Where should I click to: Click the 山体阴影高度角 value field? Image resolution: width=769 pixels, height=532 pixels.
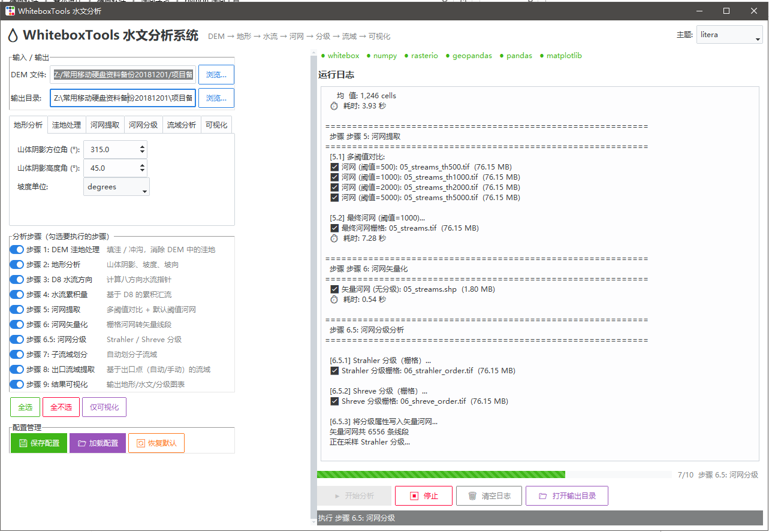click(x=115, y=168)
